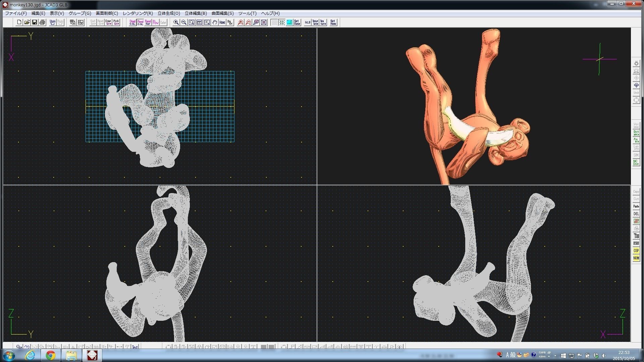Start Rend Ray raytrace rendering
The width and height of the screenshot is (644, 362).
(148, 22)
